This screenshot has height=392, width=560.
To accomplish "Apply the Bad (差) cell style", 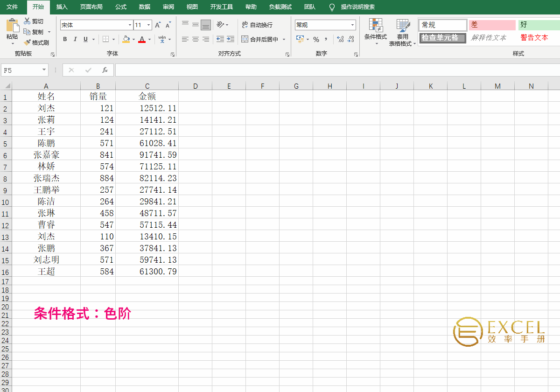I will (x=492, y=25).
